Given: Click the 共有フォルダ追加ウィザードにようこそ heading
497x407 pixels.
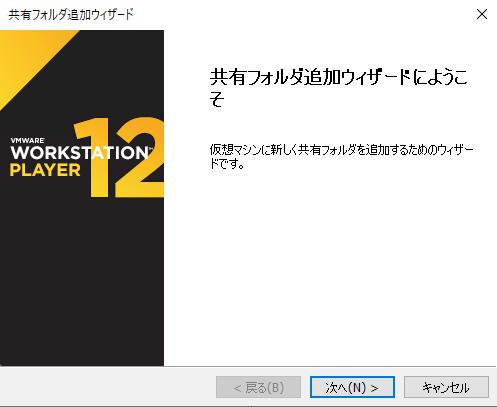Looking at the screenshot, I should [x=338, y=87].
